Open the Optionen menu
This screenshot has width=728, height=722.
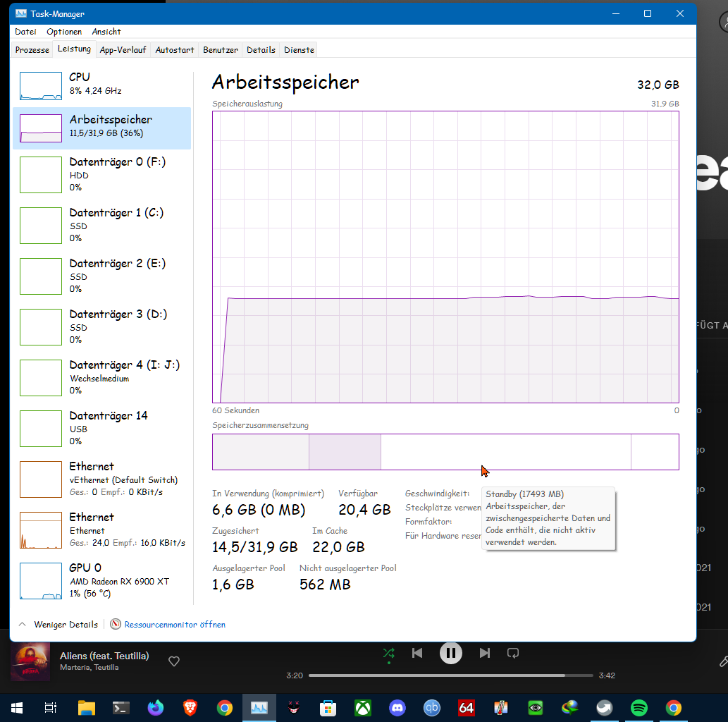pos(64,32)
